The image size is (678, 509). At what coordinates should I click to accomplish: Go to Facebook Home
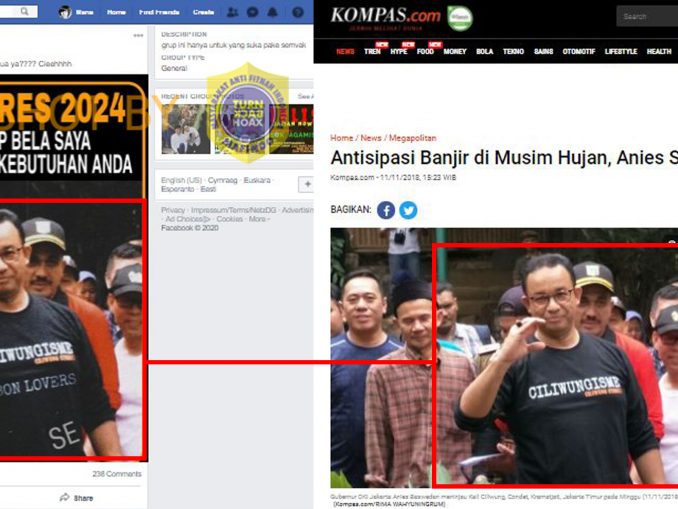tap(116, 12)
